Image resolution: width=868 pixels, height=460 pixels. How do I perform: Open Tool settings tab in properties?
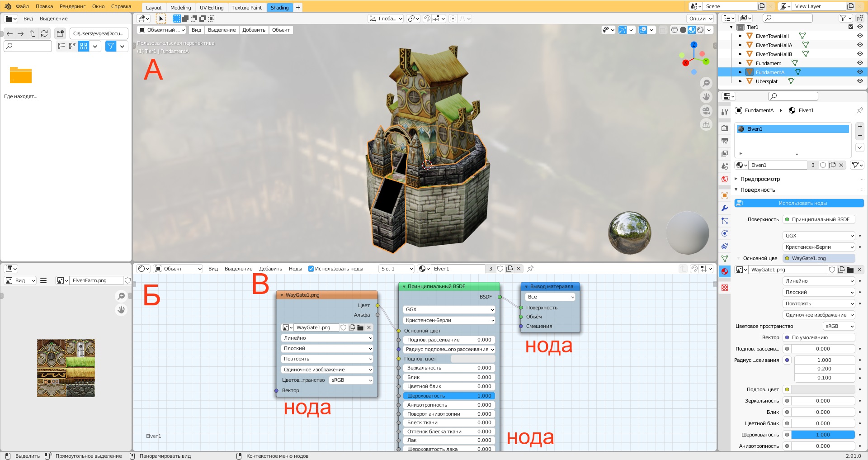coord(725,112)
